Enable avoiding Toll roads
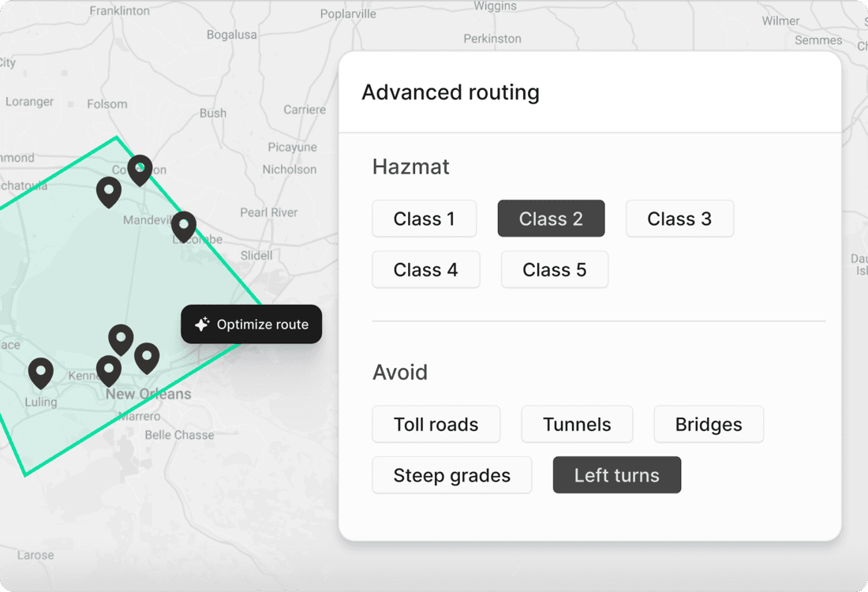 tap(436, 424)
